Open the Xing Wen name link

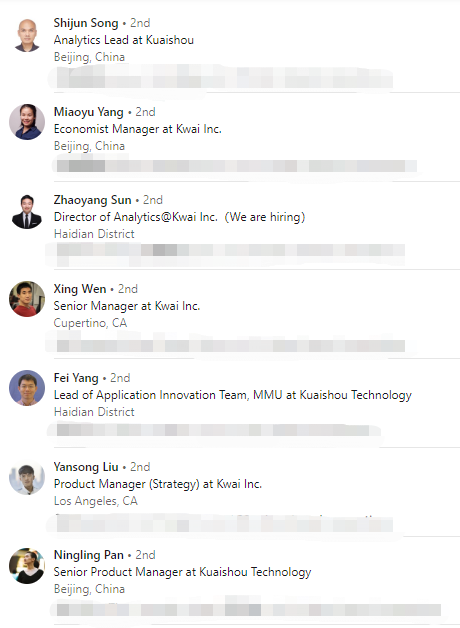80,289
